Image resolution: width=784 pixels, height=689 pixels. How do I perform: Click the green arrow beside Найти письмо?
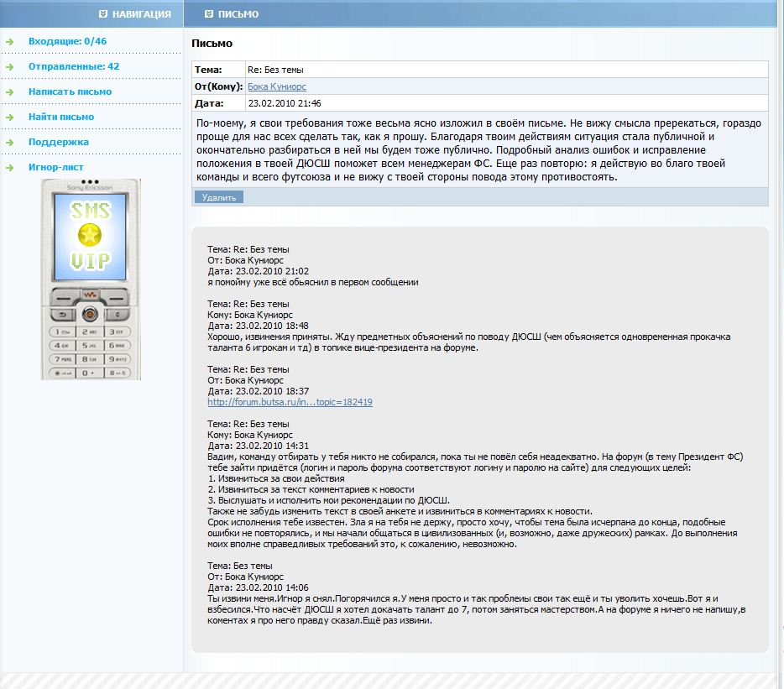point(9,117)
